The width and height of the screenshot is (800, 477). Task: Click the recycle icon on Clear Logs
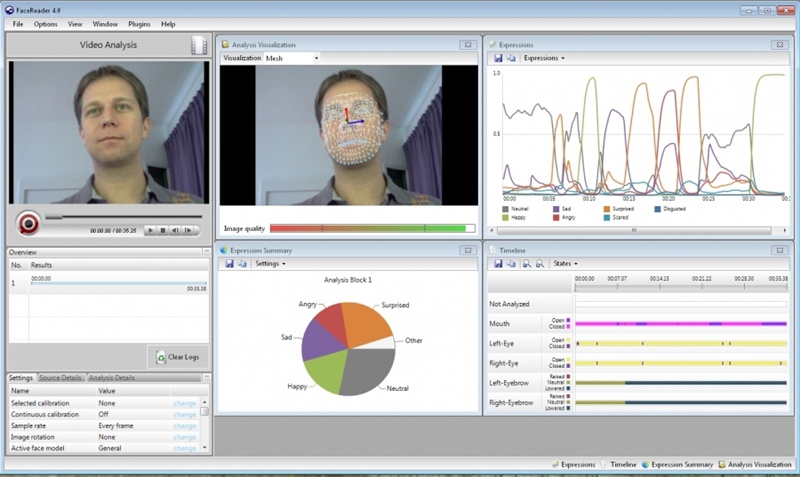[161, 357]
